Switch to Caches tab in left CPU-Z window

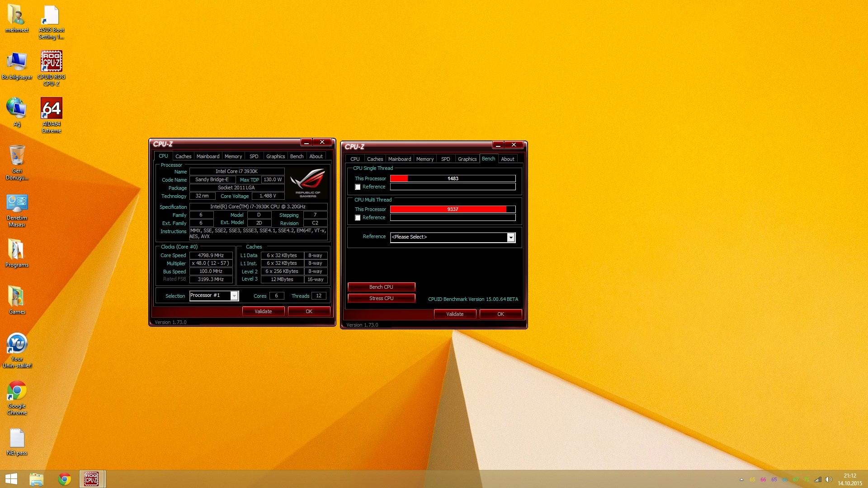183,156
